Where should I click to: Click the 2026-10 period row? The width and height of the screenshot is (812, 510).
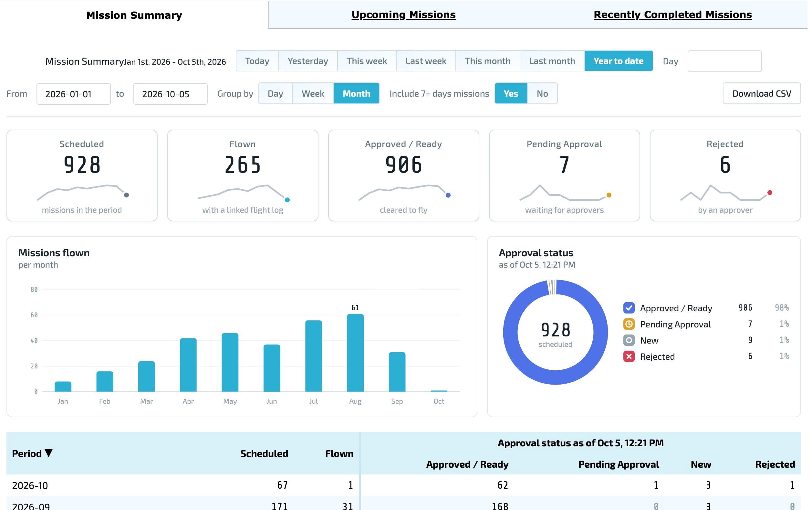coord(403,485)
